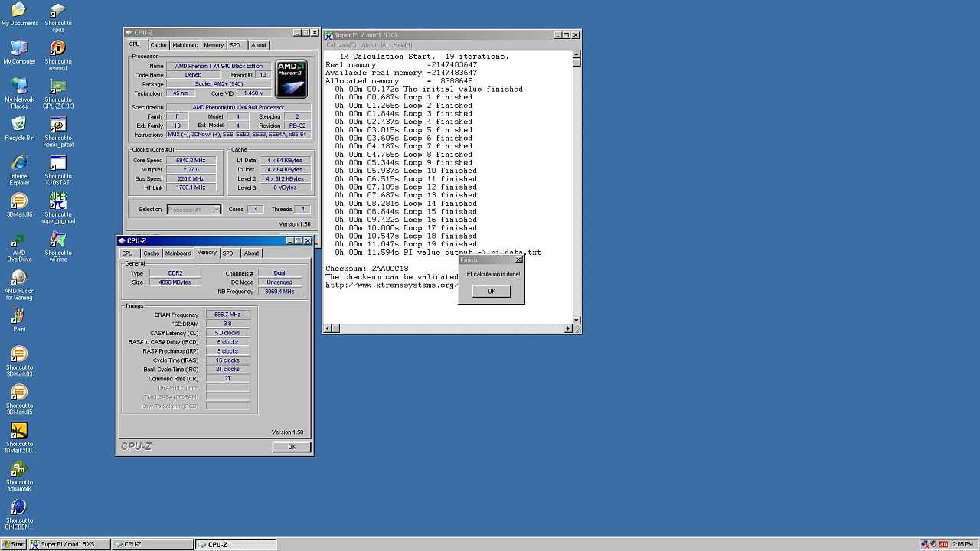Screen dimensions: 980x551
Task: Click OK button in lower CPU-Z window
Action: (x=292, y=447)
